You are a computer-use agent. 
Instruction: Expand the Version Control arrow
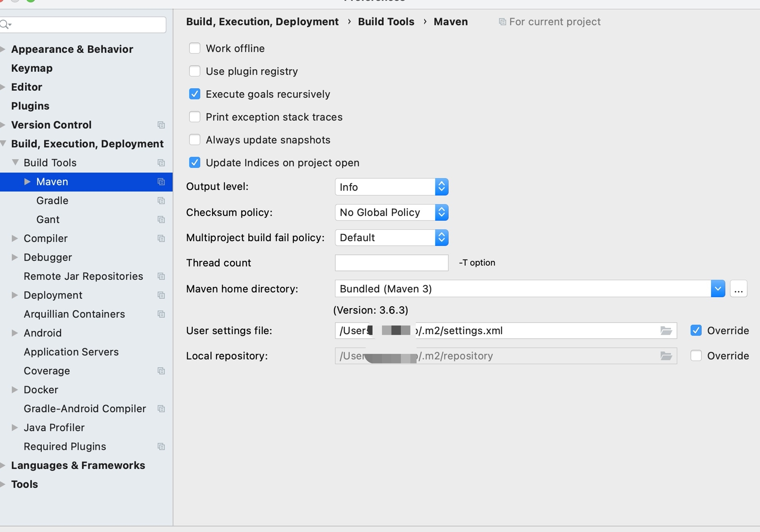click(x=3, y=125)
